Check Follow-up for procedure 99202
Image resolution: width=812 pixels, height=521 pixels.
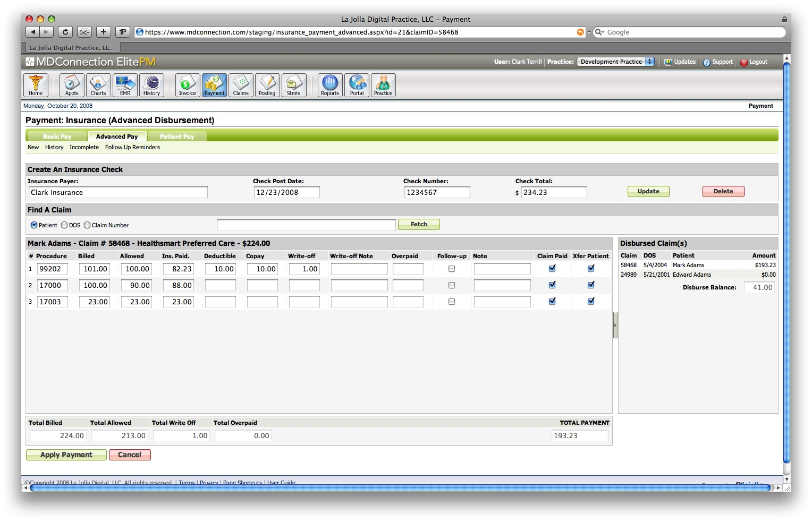click(452, 269)
